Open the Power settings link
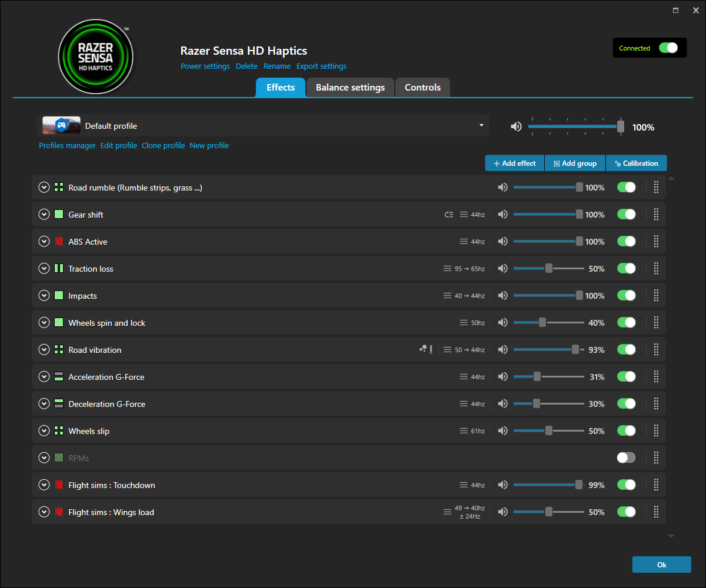 (x=205, y=66)
